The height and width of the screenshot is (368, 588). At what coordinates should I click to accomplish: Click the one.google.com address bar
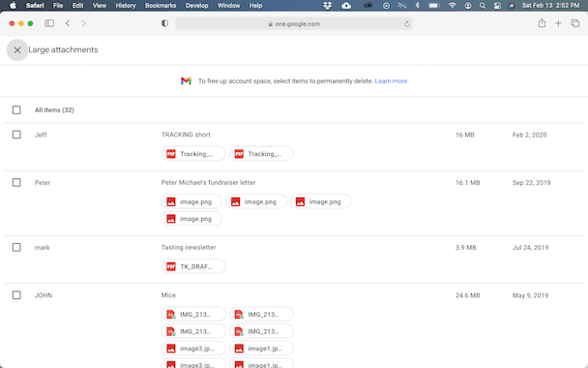click(294, 23)
